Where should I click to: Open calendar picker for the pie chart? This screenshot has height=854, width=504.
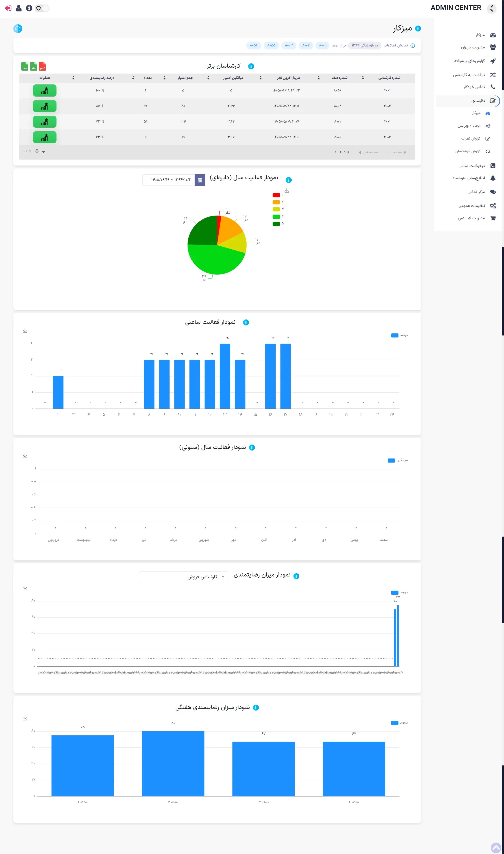[x=200, y=180]
